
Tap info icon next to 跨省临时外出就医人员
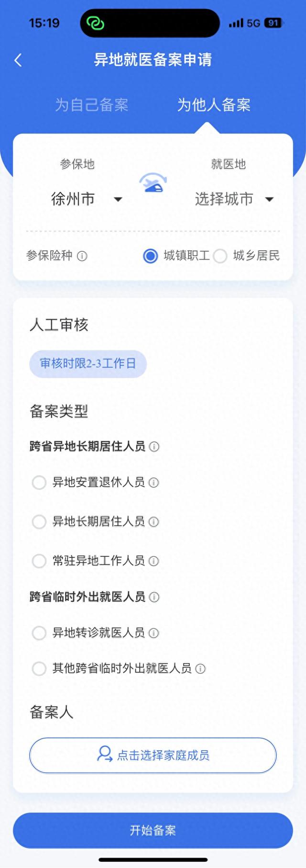(x=154, y=597)
